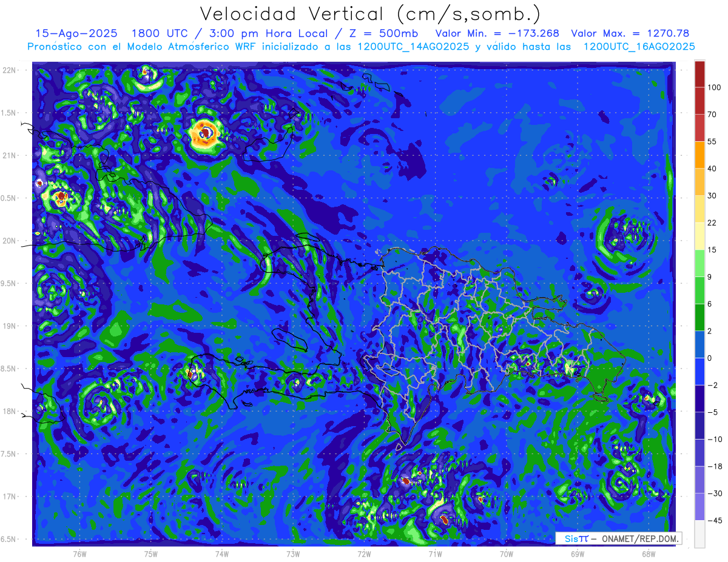728x562 pixels.
Task: Select 'Valor Min. = -173.268' text
Action: (x=497, y=33)
